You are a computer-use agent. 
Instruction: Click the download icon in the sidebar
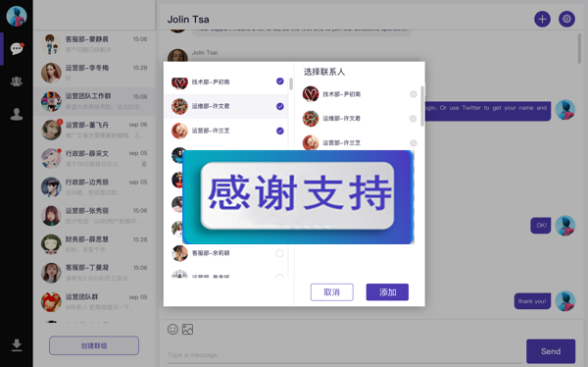[16, 344]
